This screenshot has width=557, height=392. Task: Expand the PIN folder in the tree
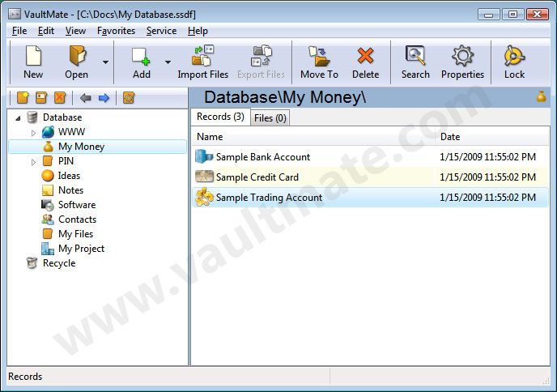tap(33, 161)
